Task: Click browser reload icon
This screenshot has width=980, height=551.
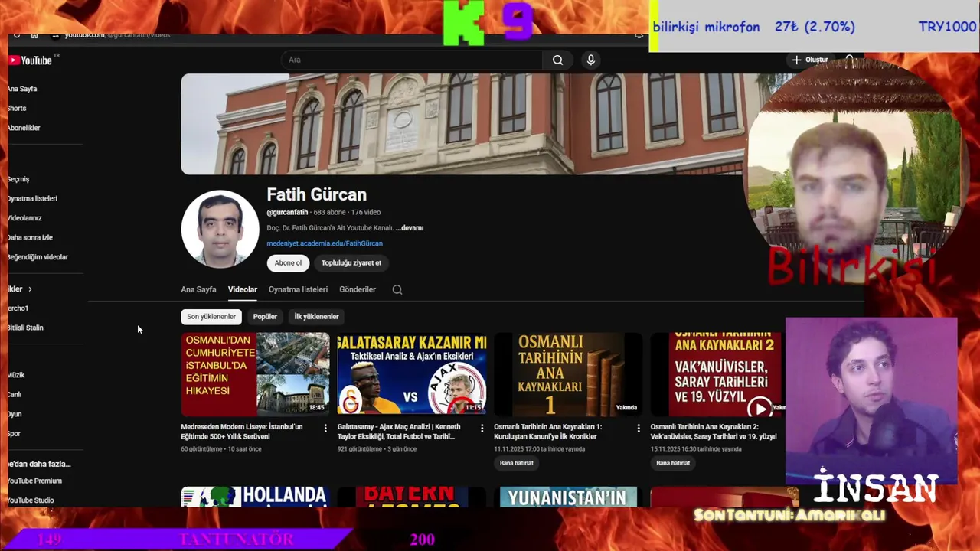Action: coord(17,35)
